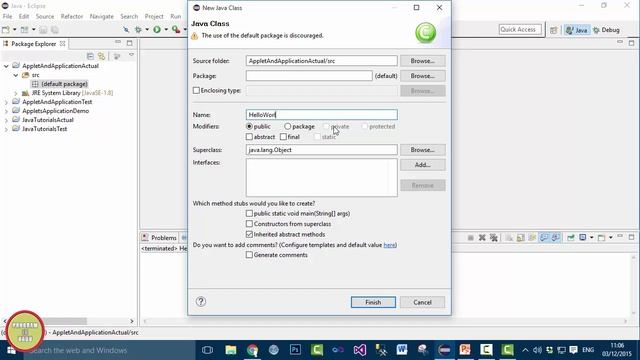Select the package modifier radio button
This screenshot has height=360, width=640.
click(x=288, y=127)
